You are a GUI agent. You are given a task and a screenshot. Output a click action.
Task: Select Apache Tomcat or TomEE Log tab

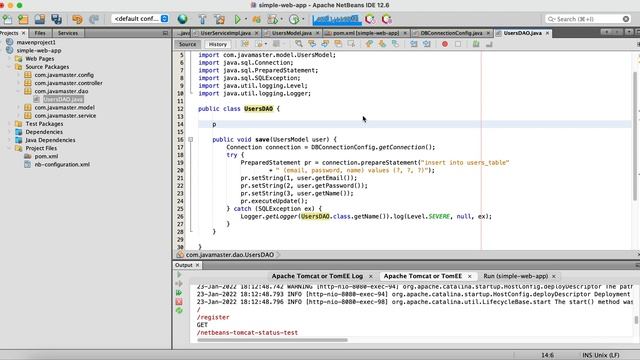tap(317, 276)
